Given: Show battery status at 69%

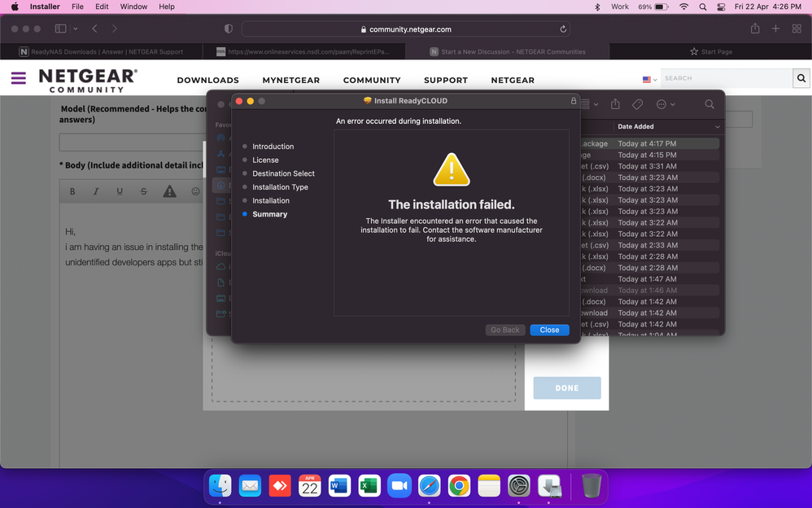Looking at the screenshot, I should 653,7.
